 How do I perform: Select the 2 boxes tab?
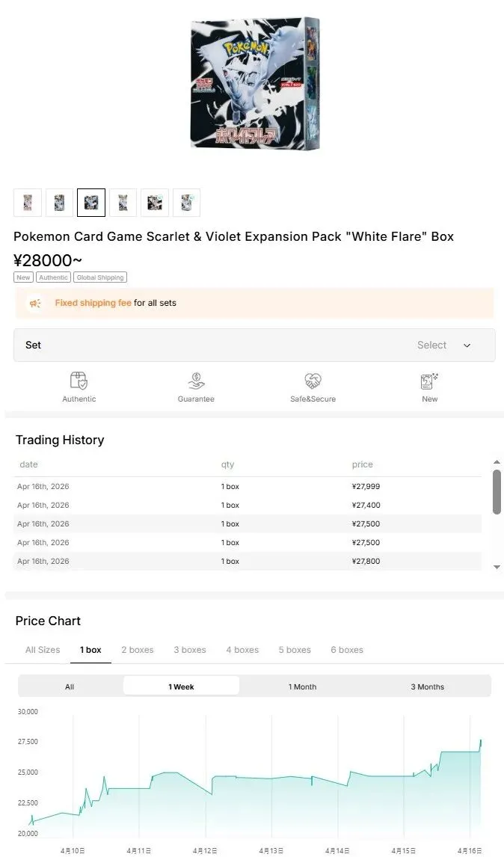[138, 650]
